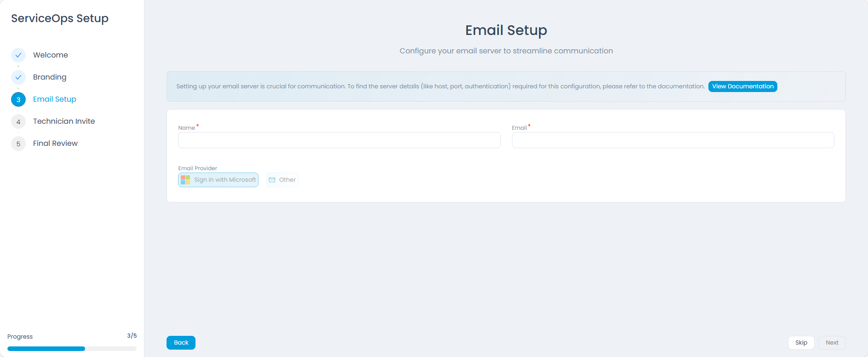Click the Next button
Screen dimensions: 868x357
point(832,343)
